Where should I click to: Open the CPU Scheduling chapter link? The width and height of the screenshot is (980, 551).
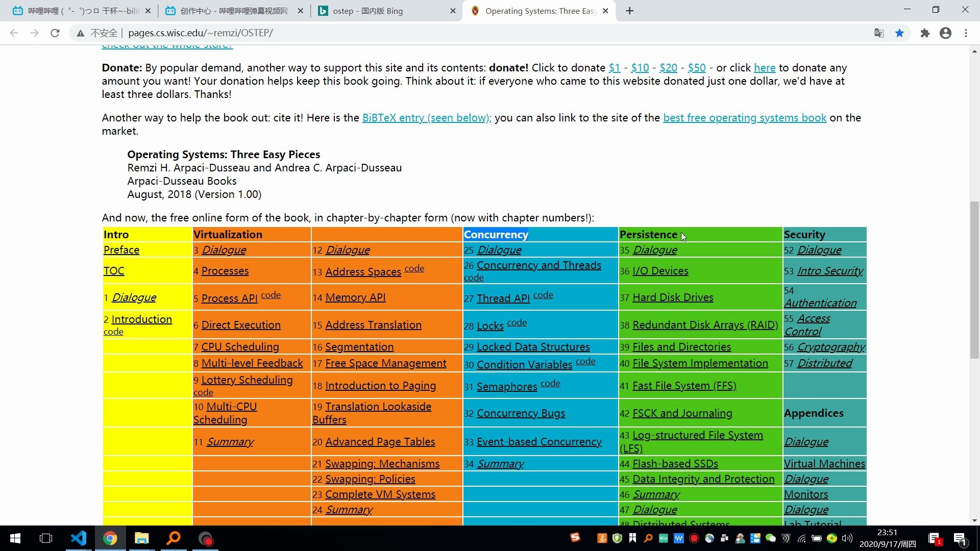[240, 347]
